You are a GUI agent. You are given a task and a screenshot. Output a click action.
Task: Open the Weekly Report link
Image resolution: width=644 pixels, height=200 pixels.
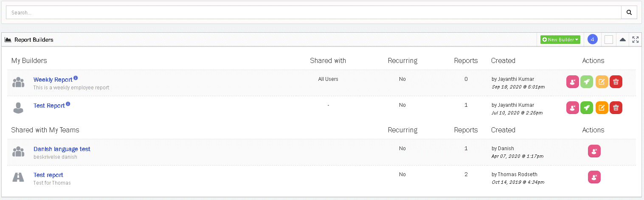point(53,80)
